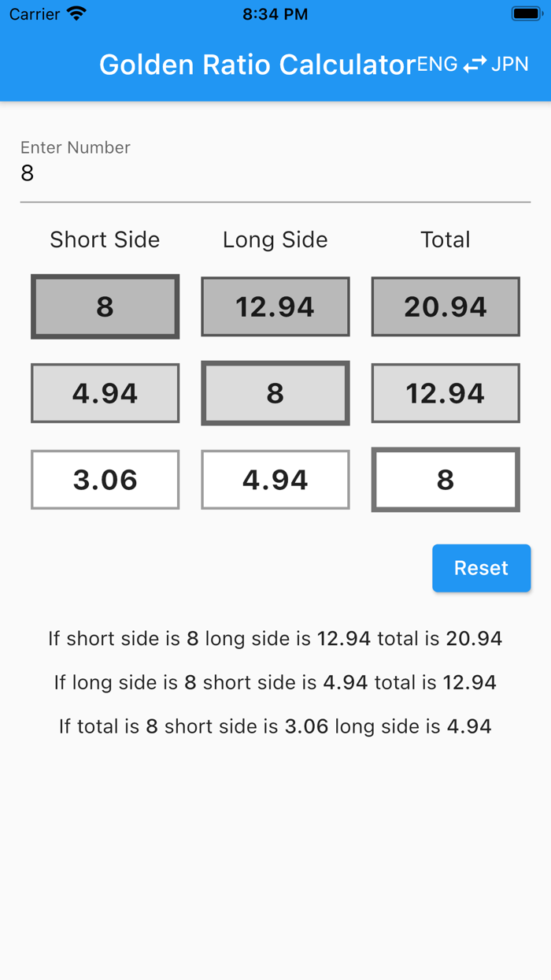Select the highlighted Long Side cell showing 8
551x980 pixels.
click(x=275, y=392)
